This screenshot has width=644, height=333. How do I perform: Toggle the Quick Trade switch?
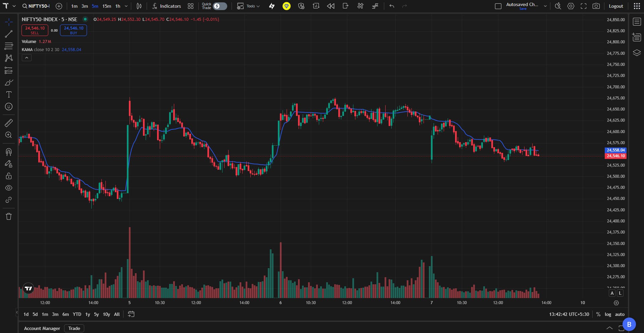[220, 6]
